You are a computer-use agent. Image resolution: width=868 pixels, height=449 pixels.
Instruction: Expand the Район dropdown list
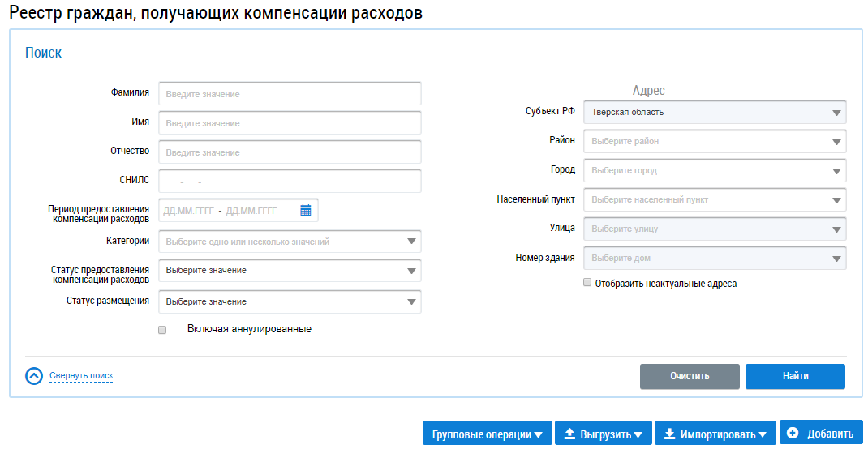(x=715, y=142)
